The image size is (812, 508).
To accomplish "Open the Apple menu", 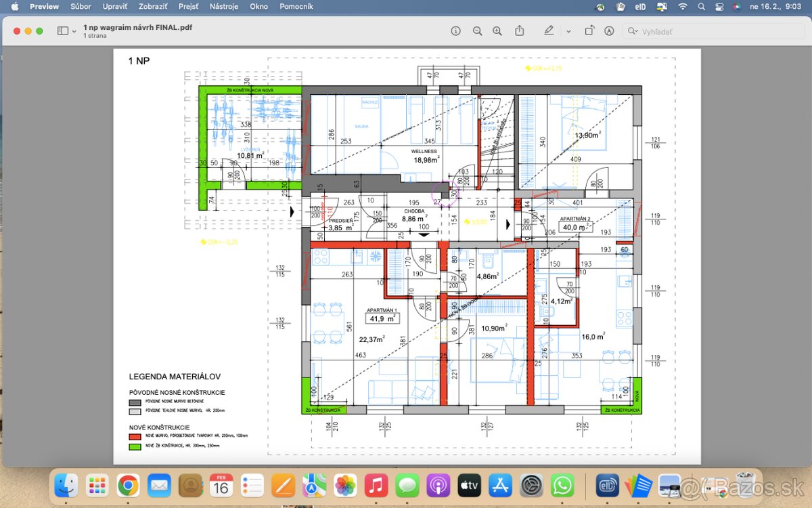I will (14, 6).
